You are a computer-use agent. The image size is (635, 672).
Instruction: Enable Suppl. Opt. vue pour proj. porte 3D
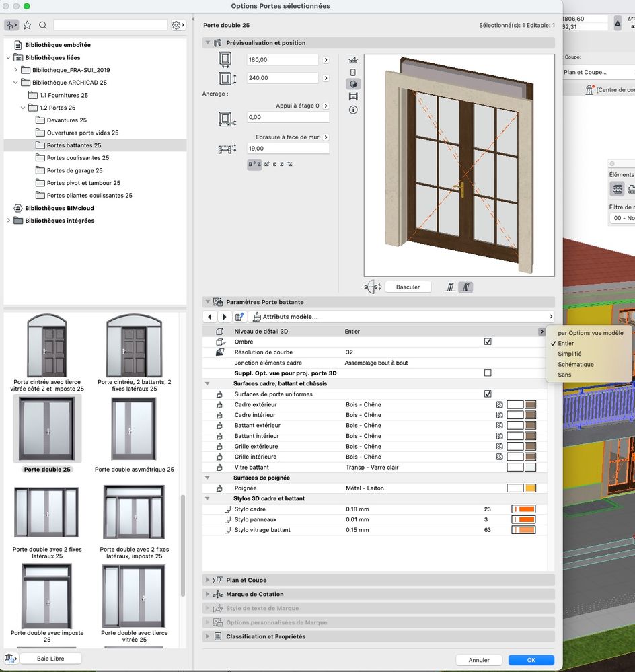488,373
